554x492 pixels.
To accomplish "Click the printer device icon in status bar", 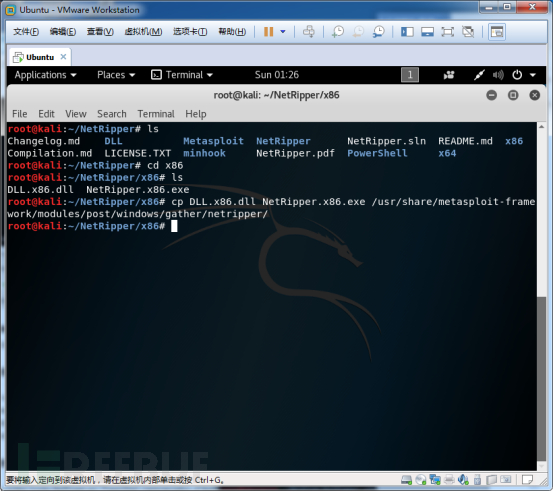I will (x=449, y=479).
